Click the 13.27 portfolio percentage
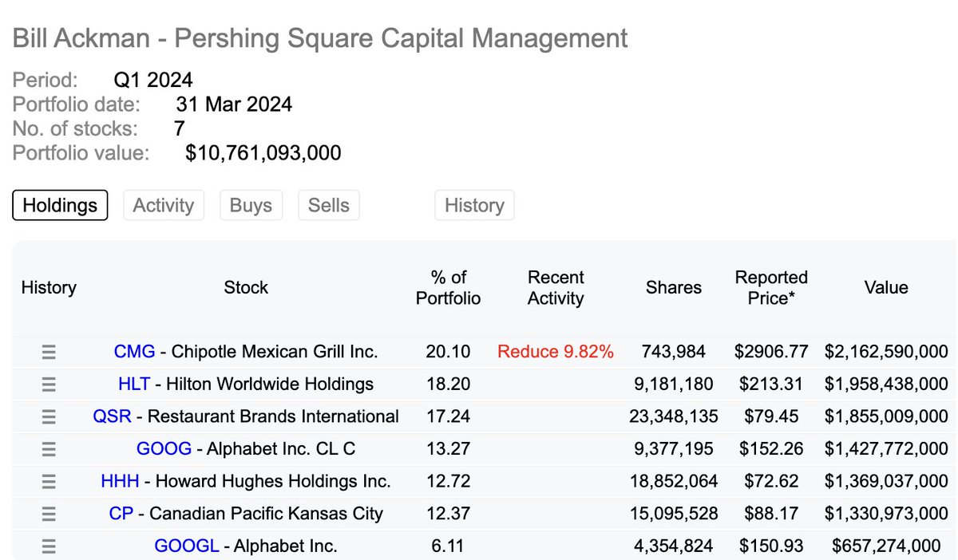The image size is (958, 560). pyautogui.click(x=449, y=449)
